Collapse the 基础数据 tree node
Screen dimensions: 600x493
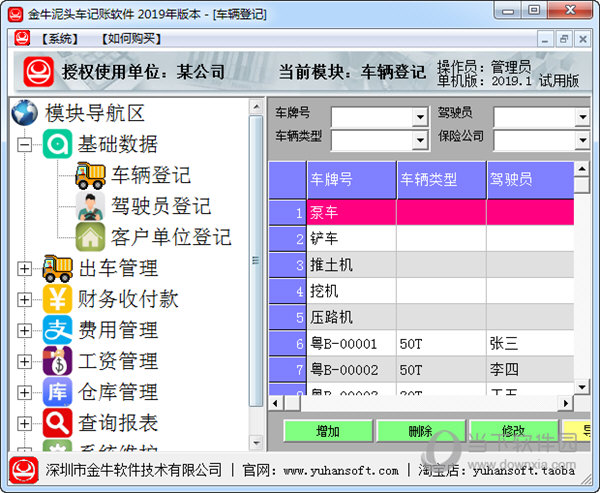(24, 145)
